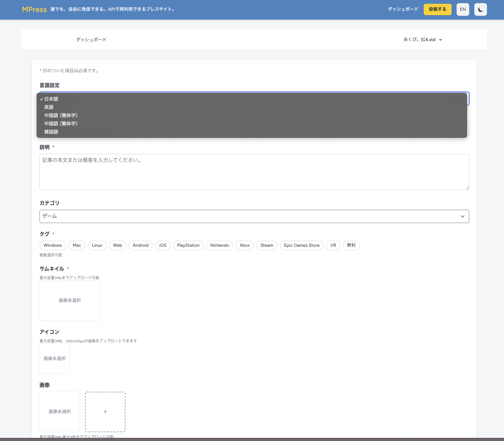Select 韓国語 from dropdown
This screenshot has height=441, width=504.
click(x=51, y=132)
